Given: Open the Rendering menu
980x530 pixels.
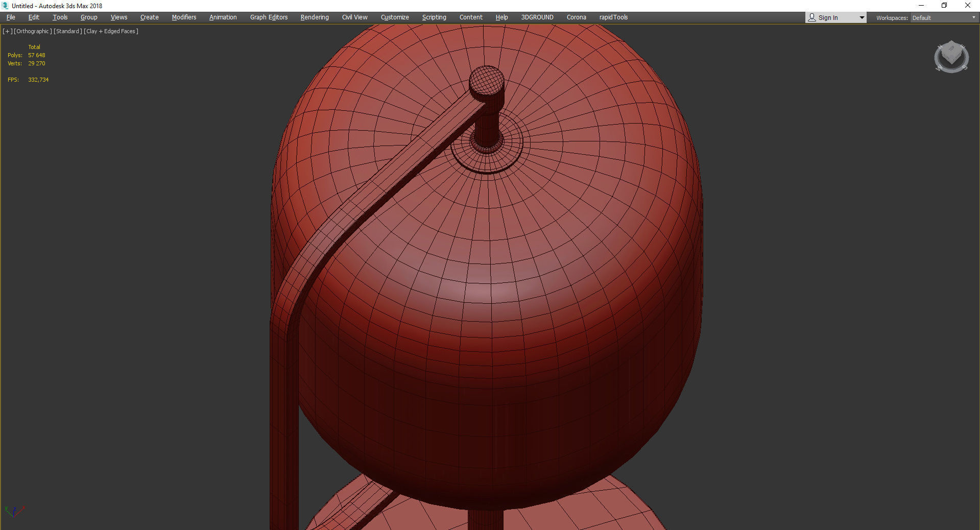Looking at the screenshot, I should [x=315, y=17].
